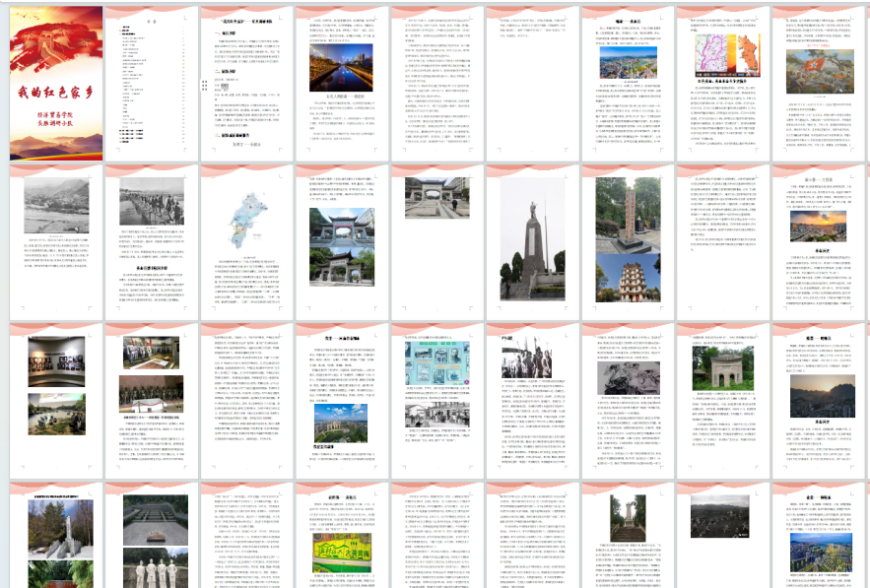Image resolution: width=870 pixels, height=588 pixels.
Task: Select the table of contents page
Action: point(150,84)
